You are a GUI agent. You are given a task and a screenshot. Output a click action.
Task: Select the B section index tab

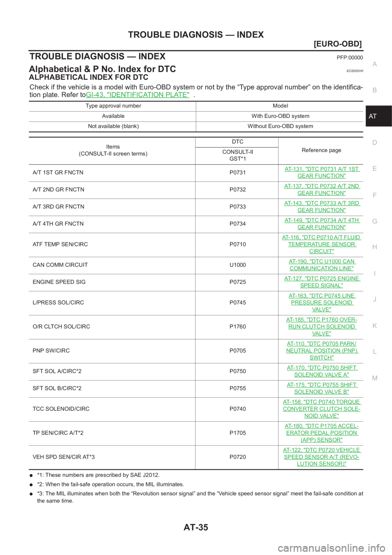[374, 90]
